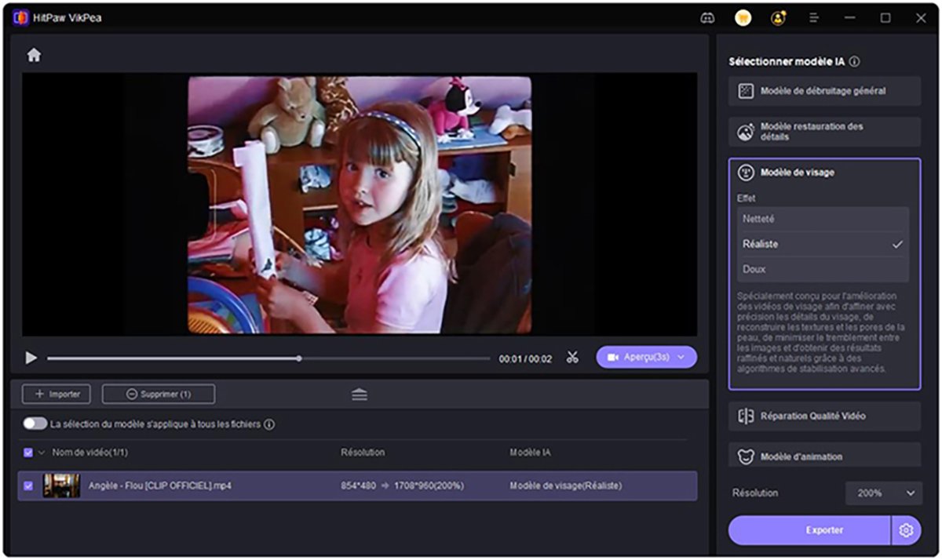Screen dimensions: 942x560
Task: Click the 854*480 → 1708*960(200%) resolution text
Action: pos(402,485)
